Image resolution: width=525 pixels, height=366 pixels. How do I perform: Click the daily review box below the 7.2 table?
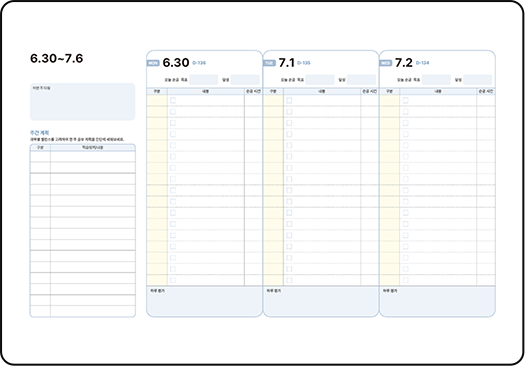click(437, 301)
